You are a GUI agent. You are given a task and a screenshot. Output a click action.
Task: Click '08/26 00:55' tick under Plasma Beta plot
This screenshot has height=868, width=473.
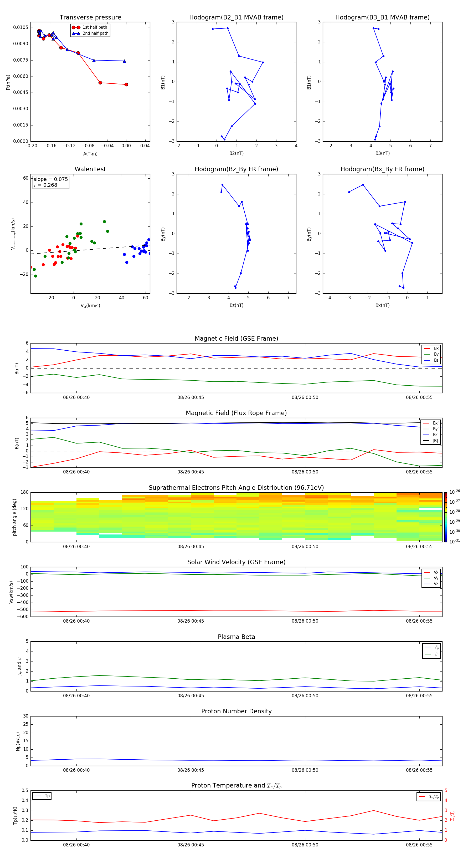419,695
